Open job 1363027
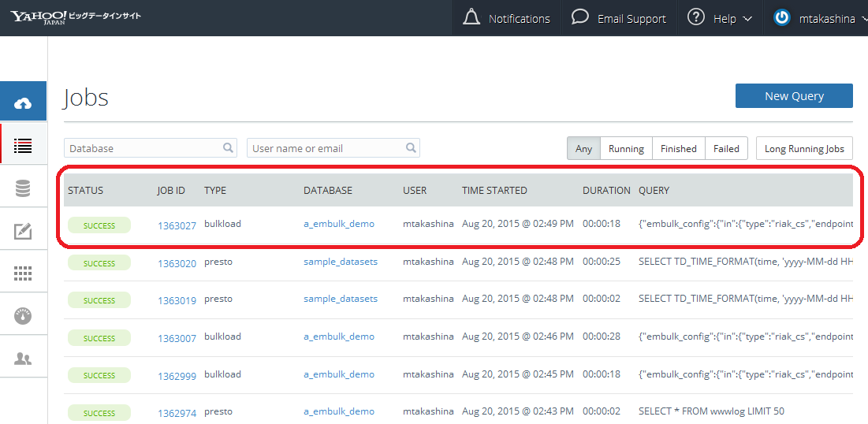 tap(177, 225)
